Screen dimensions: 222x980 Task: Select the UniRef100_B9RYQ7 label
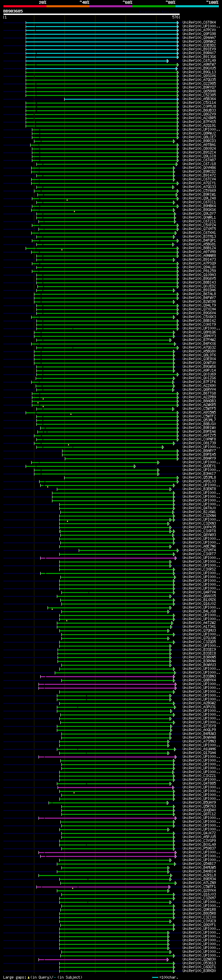pos(199,87)
